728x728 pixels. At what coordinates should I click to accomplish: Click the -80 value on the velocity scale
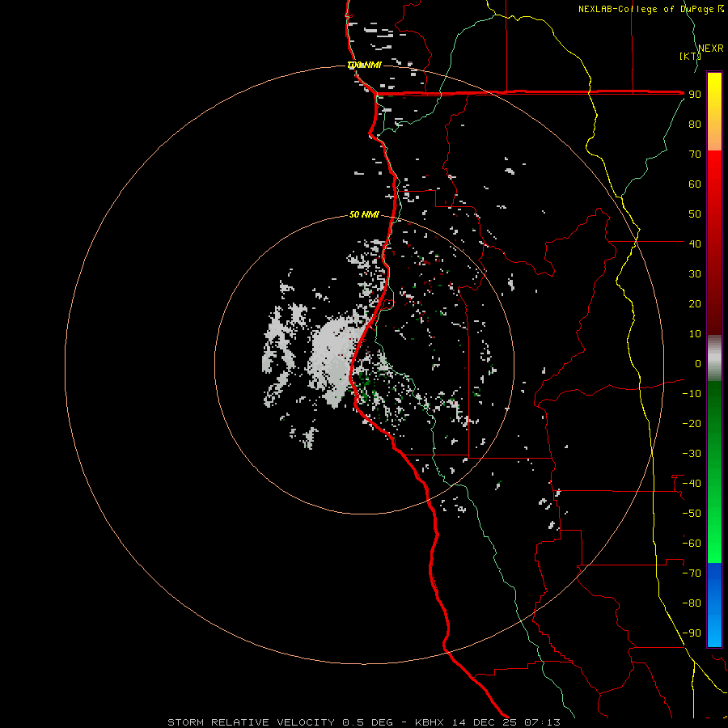click(692, 603)
